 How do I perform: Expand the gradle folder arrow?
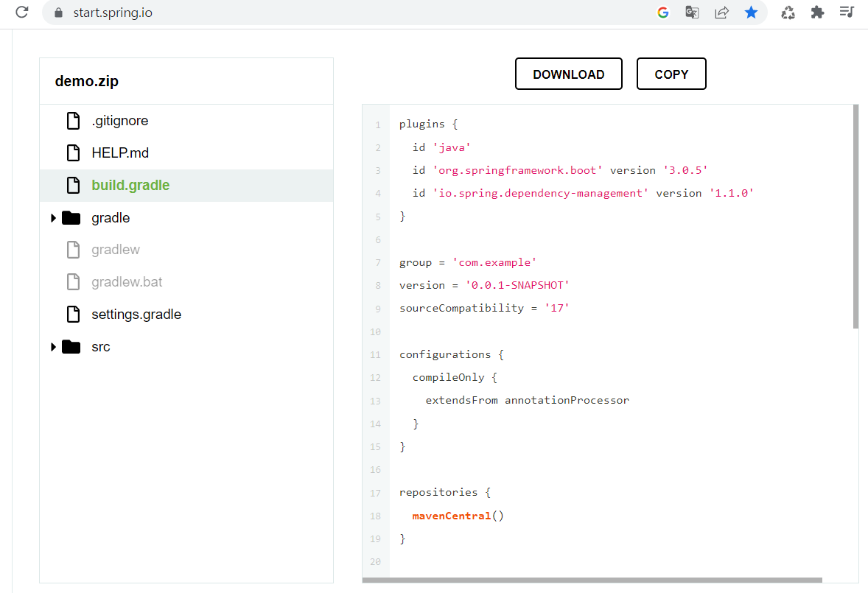[x=53, y=218]
